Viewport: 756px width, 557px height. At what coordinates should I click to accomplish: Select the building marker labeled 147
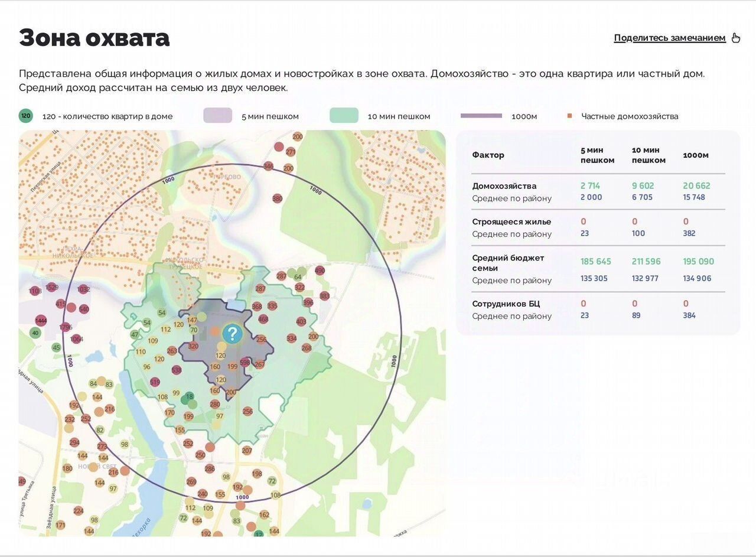click(192, 320)
